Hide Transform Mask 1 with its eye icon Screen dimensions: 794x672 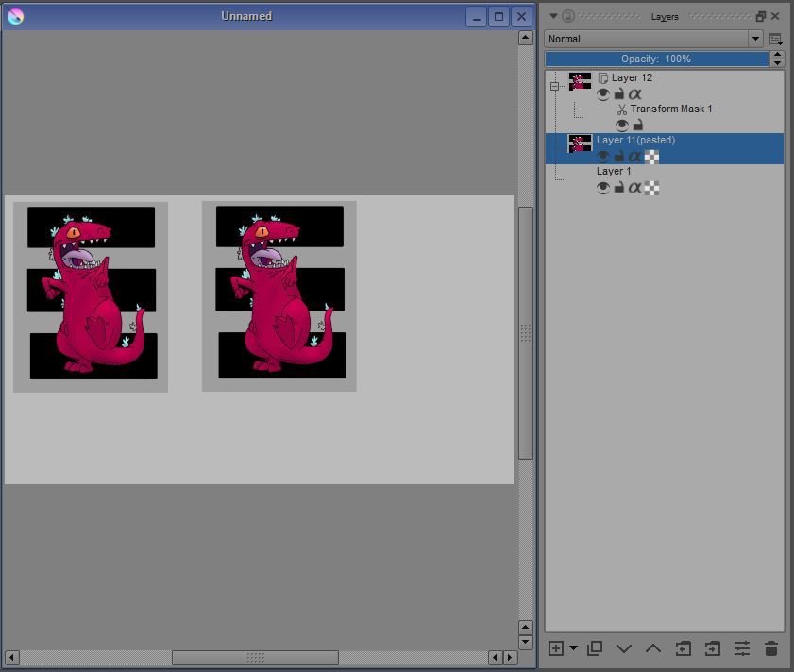click(x=622, y=126)
